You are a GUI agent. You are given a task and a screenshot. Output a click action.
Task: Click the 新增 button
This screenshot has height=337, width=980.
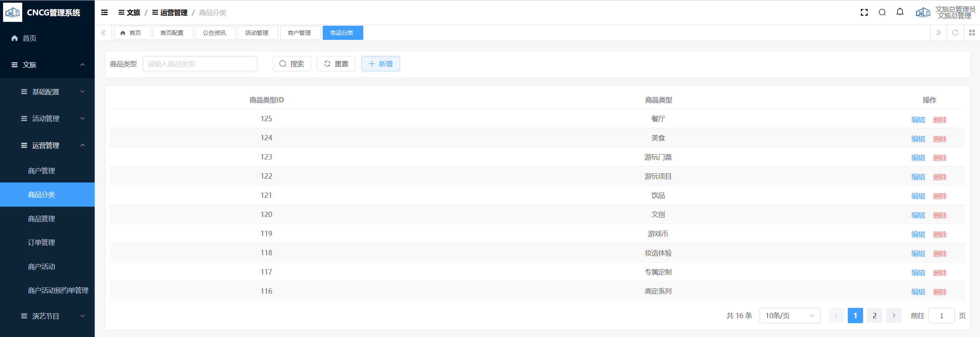[x=380, y=64]
